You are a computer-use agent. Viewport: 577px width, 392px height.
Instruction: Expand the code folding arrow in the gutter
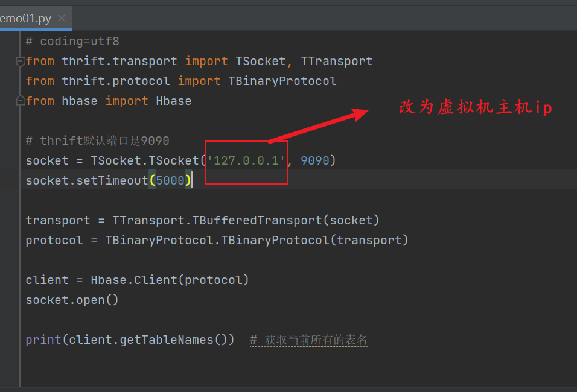[20, 60]
